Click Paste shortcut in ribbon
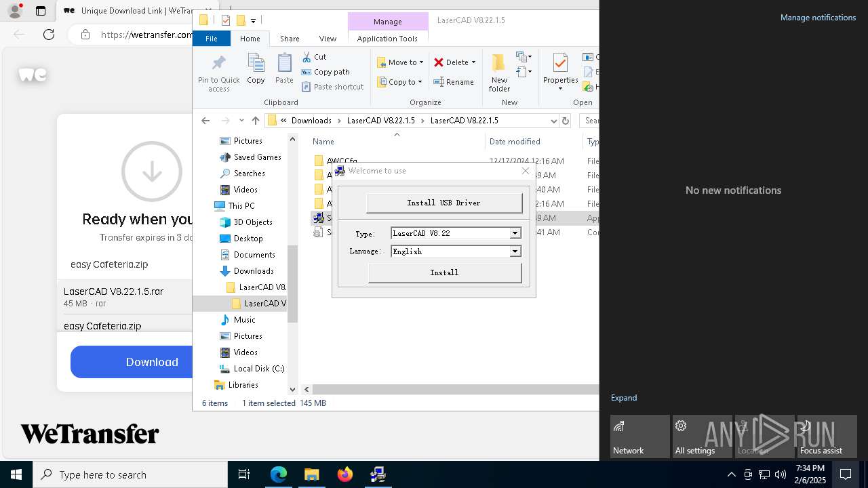The width and height of the screenshot is (868, 488). [x=332, y=87]
